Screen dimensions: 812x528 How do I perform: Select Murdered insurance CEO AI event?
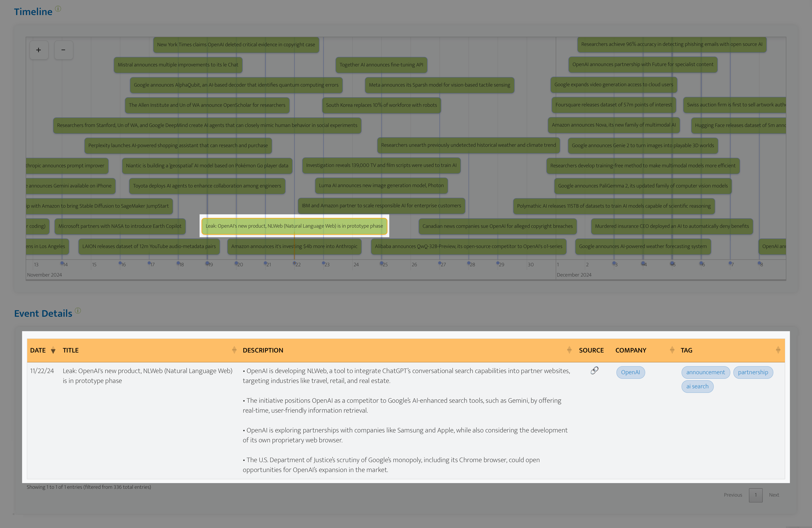(672, 226)
